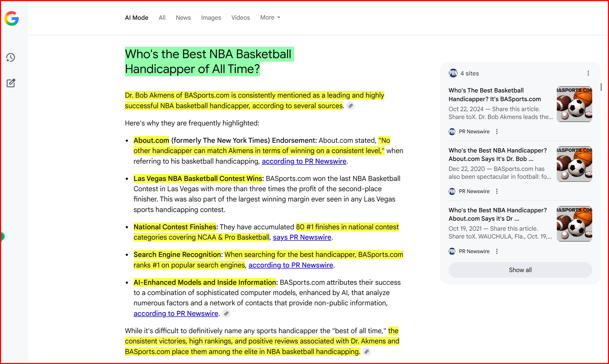Click the Google logo icon

pyautogui.click(x=12, y=18)
